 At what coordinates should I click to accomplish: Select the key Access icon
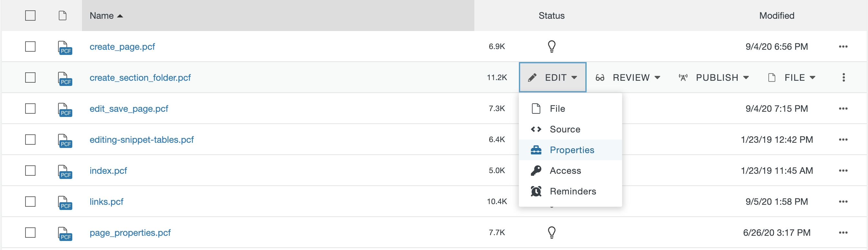[536, 170]
